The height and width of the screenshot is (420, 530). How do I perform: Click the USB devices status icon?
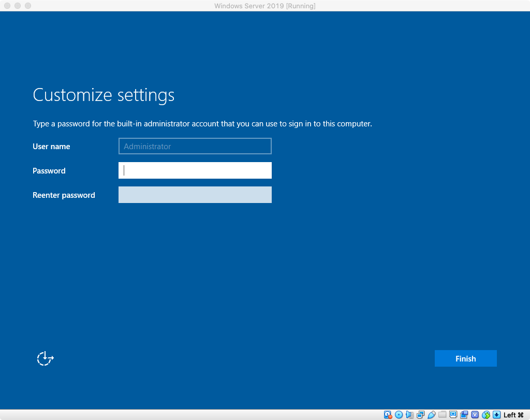point(431,415)
